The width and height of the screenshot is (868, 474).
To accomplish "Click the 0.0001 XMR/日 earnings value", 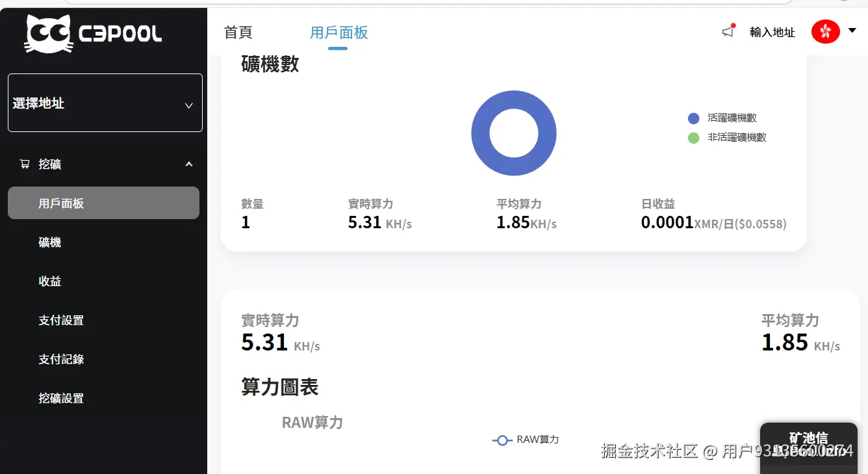I will pyautogui.click(x=713, y=223).
